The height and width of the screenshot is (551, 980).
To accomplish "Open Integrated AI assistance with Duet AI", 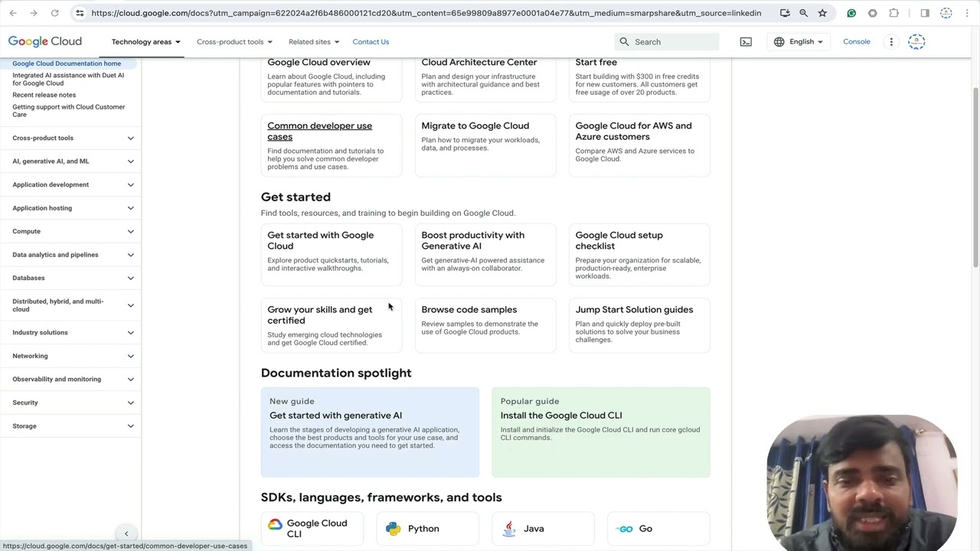I will pos(68,79).
